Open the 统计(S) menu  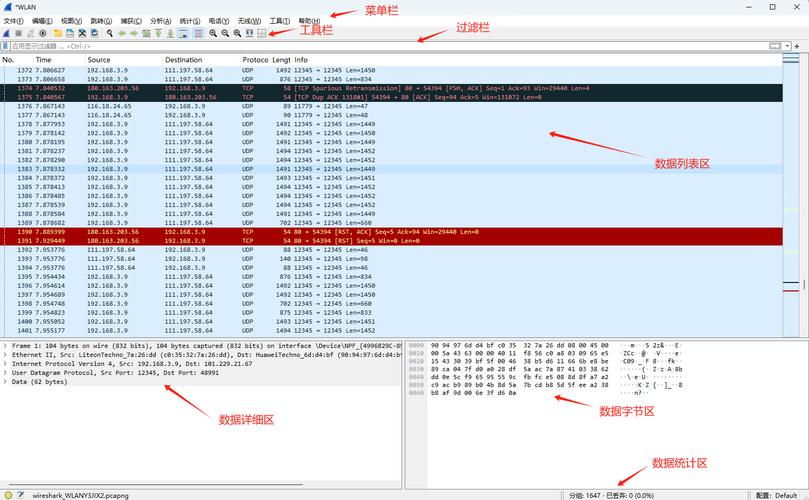click(x=189, y=20)
